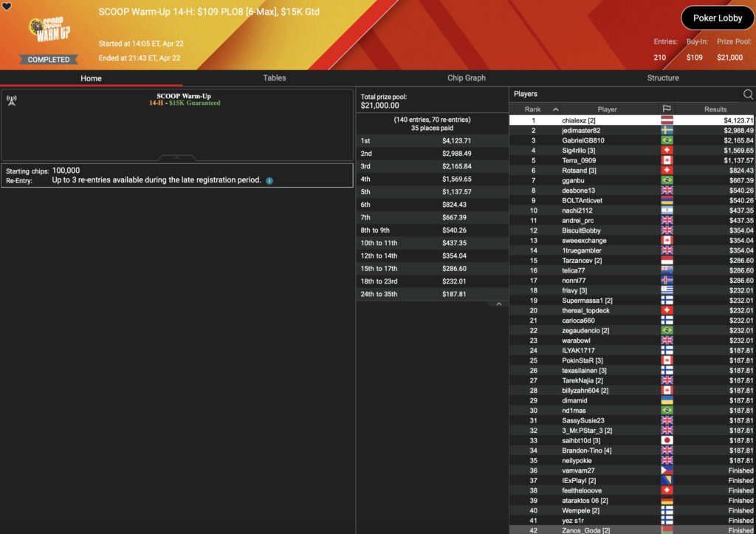This screenshot has width=756, height=534.
Task: Select player row 1truegambler
Action: click(x=632, y=250)
